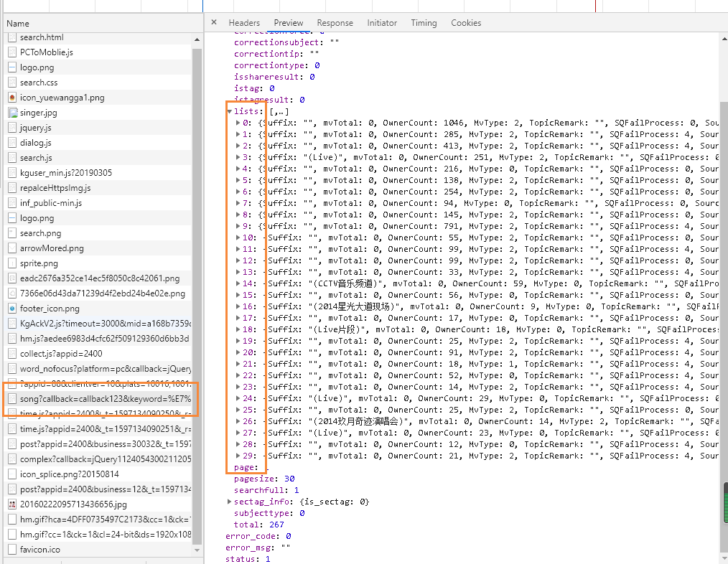Click the repalceHttpsImg.js file icon
The height and width of the screenshot is (564, 728).
[12, 188]
